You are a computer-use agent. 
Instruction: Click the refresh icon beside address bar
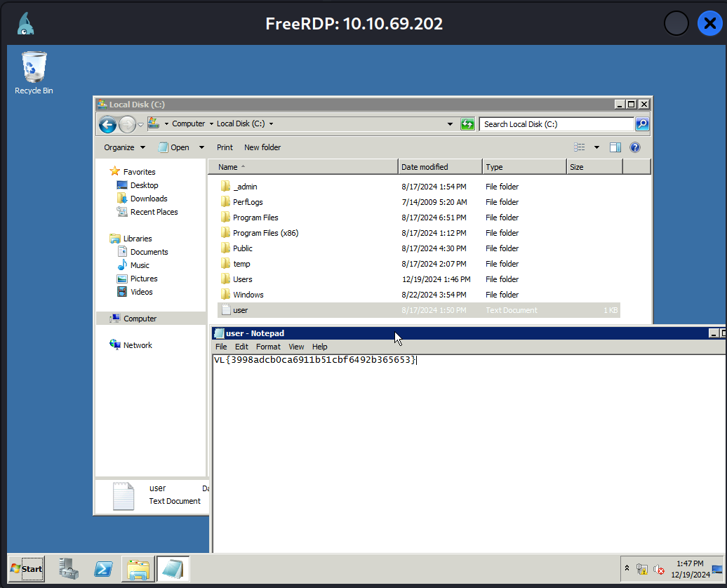tap(467, 124)
